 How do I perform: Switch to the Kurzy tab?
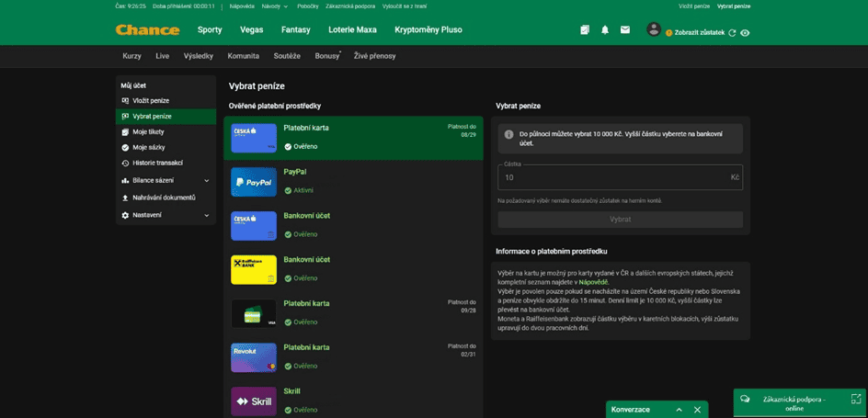click(131, 56)
